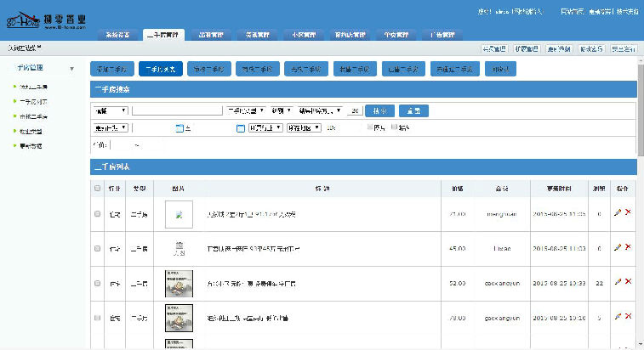Click the 价格 column header
Viewport: 644px width, 350px height.
[458, 189]
